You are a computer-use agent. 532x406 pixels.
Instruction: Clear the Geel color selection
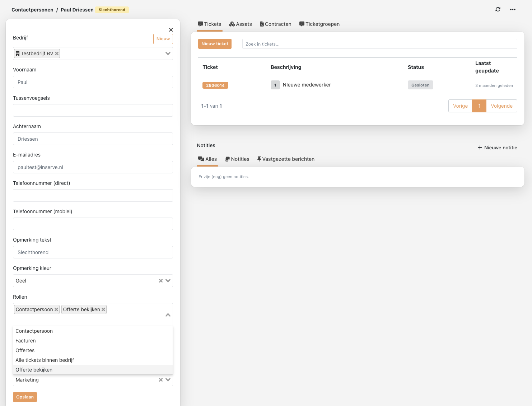161,281
